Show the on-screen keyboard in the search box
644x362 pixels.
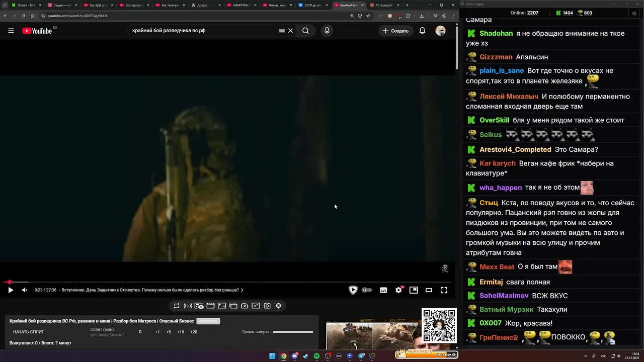click(x=282, y=31)
